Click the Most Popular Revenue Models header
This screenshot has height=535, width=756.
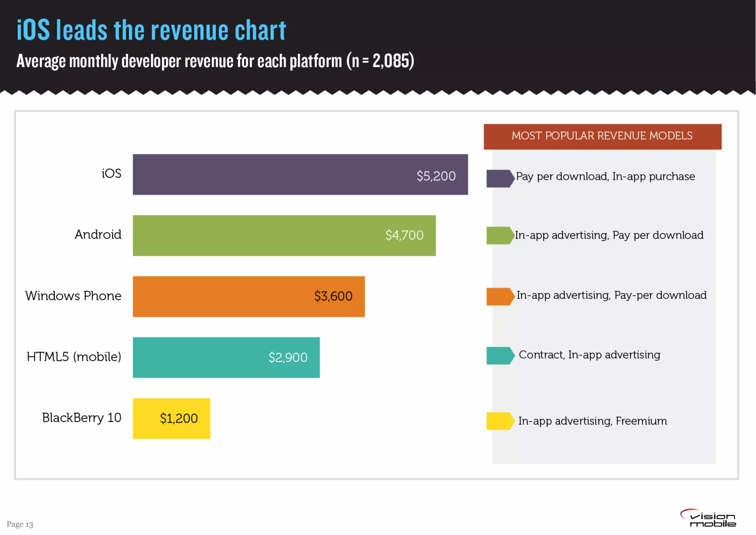602,136
